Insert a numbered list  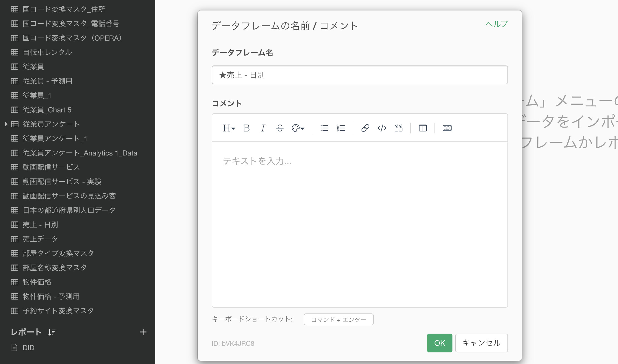click(341, 128)
